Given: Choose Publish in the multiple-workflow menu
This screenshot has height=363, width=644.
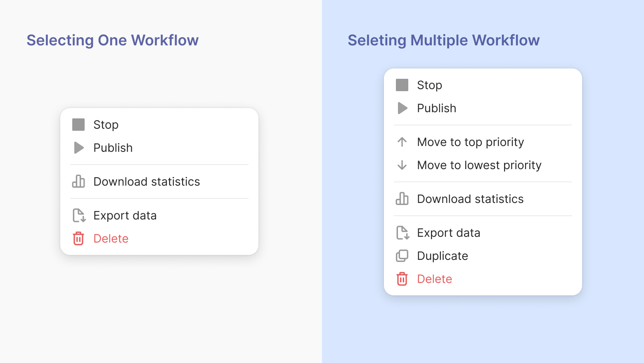Looking at the screenshot, I should pyautogui.click(x=436, y=108).
